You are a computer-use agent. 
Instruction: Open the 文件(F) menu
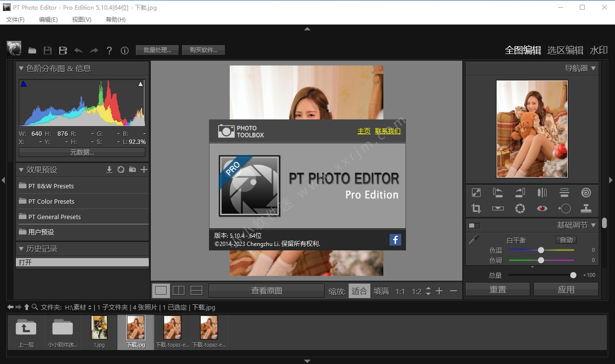pyautogui.click(x=15, y=19)
